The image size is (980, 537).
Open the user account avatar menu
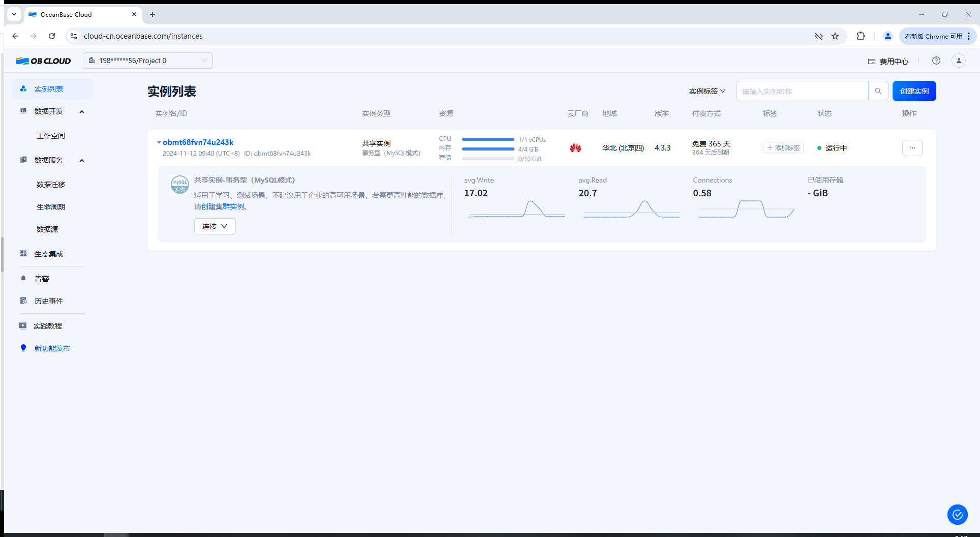pyautogui.click(x=958, y=61)
